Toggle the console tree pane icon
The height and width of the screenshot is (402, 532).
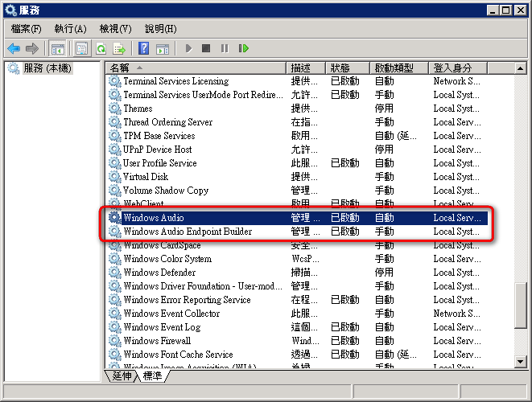57,48
